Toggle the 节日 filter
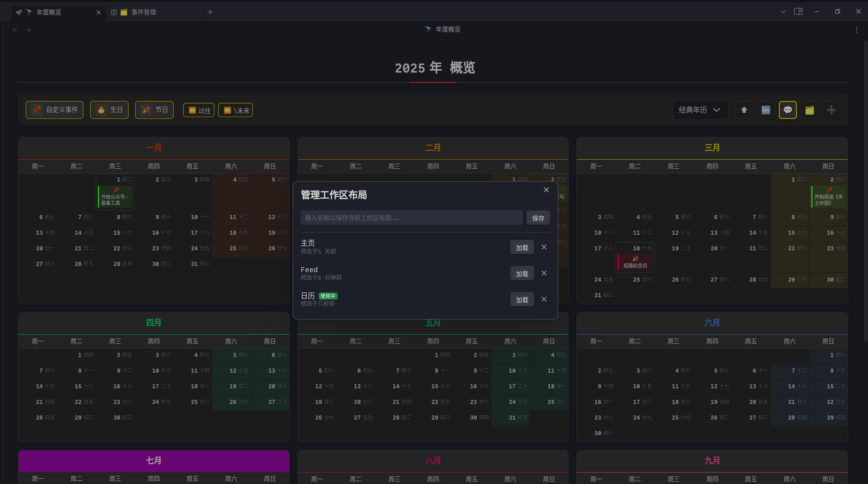 point(154,110)
